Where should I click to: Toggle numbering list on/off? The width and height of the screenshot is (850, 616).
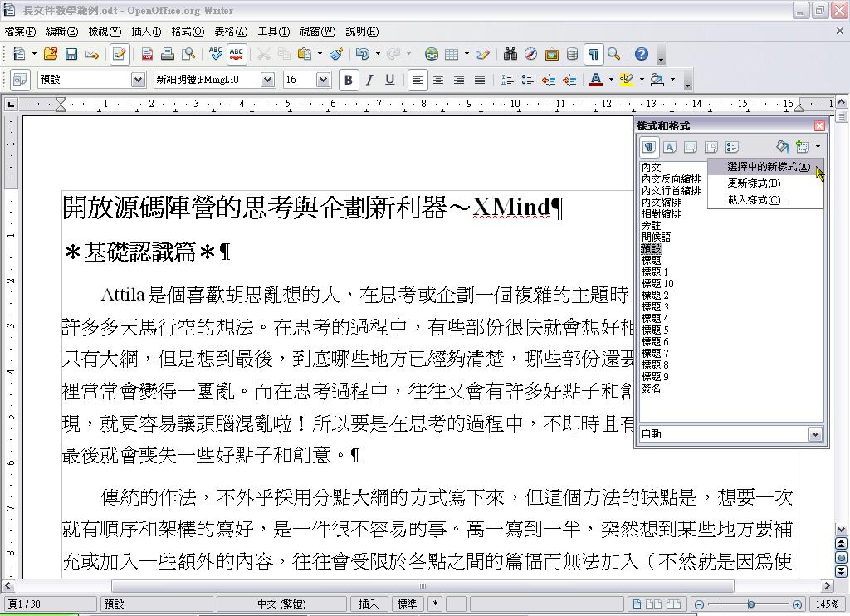click(x=507, y=81)
